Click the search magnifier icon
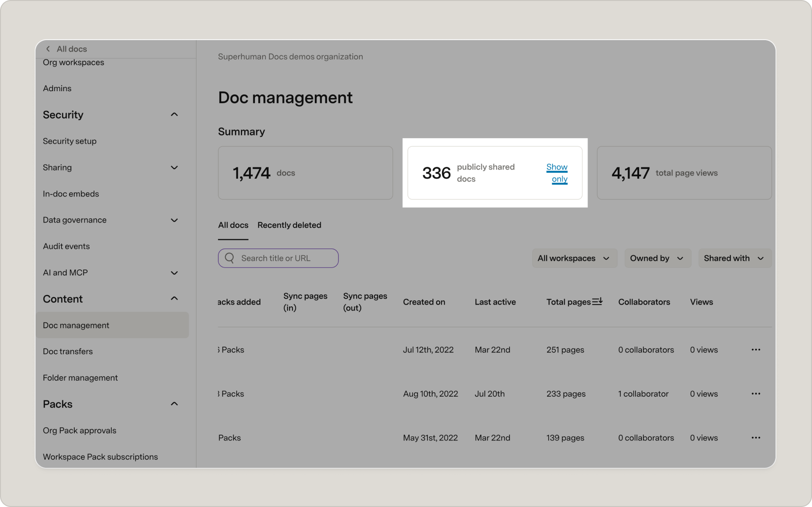This screenshot has width=812, height=507. pyautogui.click(x=229, y=258)
